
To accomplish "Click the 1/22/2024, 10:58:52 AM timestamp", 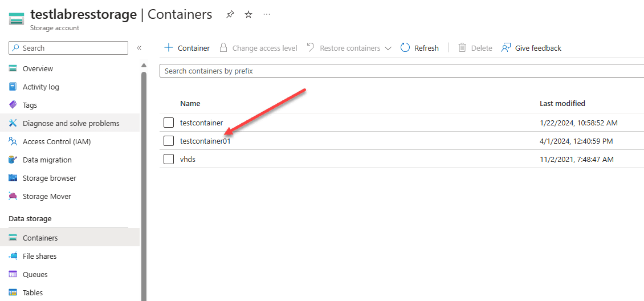I will pyautogui.click(x=578, y=123).
